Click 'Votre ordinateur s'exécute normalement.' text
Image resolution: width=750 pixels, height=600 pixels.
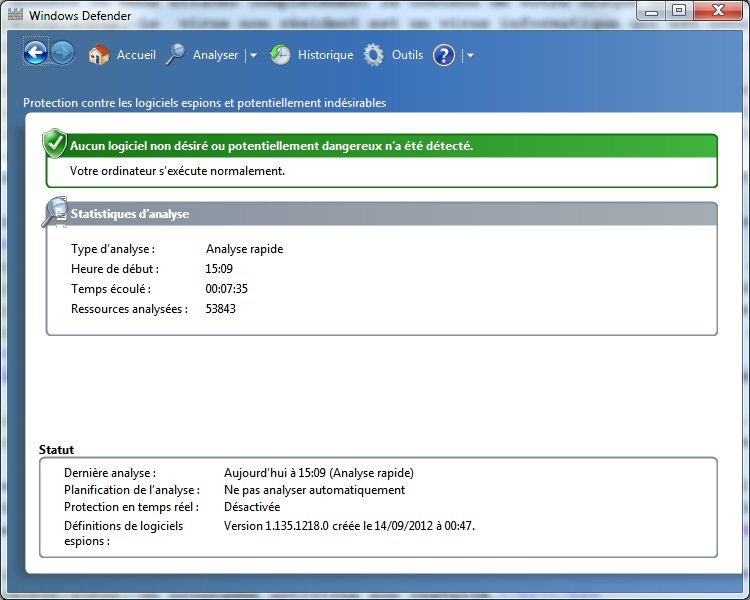tap(177, 171)
